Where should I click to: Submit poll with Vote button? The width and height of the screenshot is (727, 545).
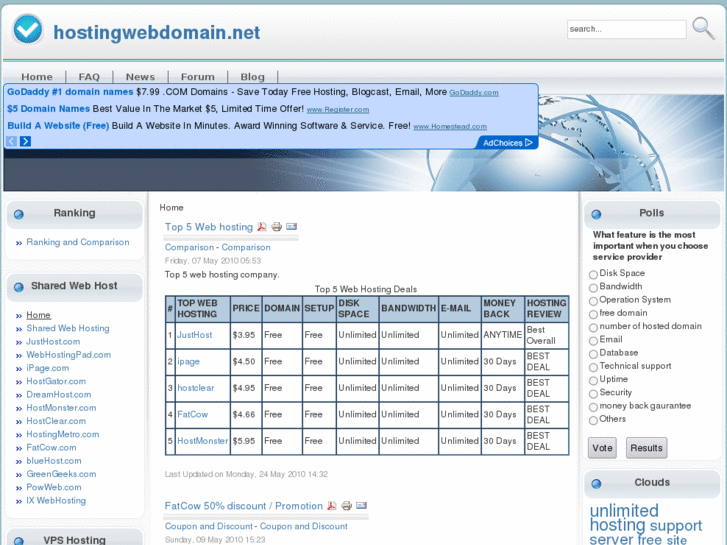[602, 448]
